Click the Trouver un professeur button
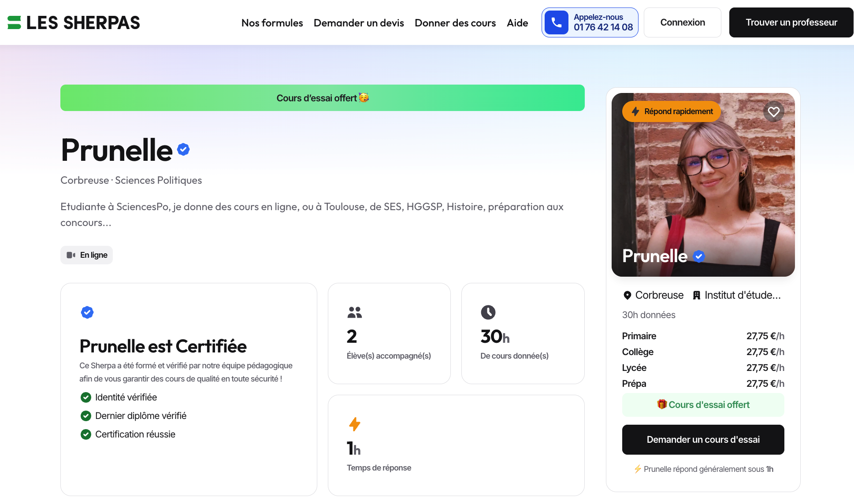Viewport: 854px width, 504px height. point(791,22)
